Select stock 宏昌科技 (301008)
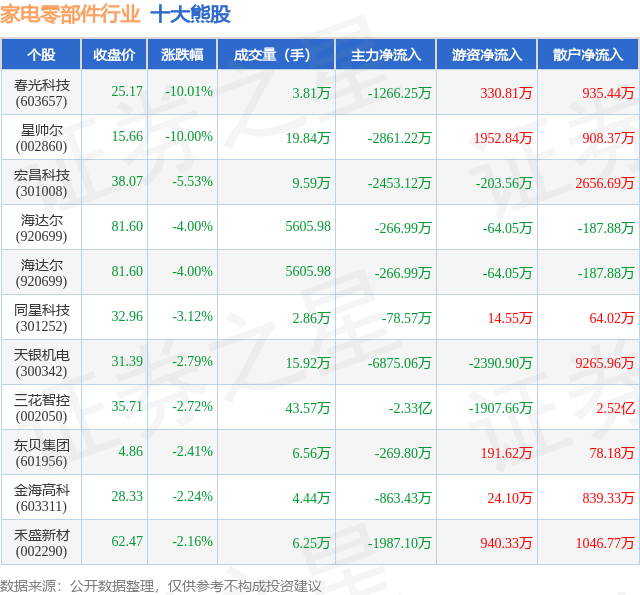The image size is (640, 595). coord(41,183)
